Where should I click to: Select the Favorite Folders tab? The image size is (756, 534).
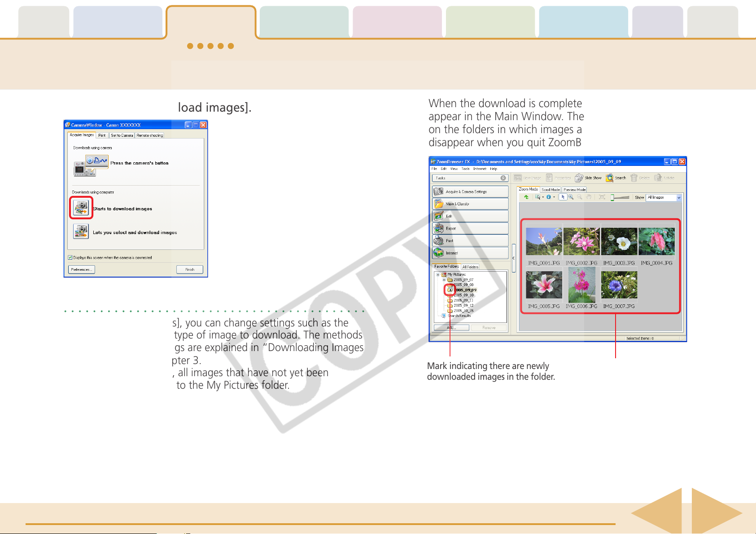[x=446, y=266]
